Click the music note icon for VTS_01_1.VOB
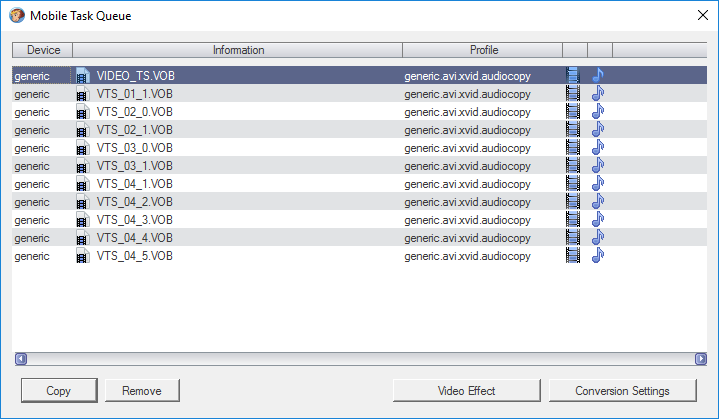Image resolution: width=719 pixels, height=419 pixels. coord(598,93)
